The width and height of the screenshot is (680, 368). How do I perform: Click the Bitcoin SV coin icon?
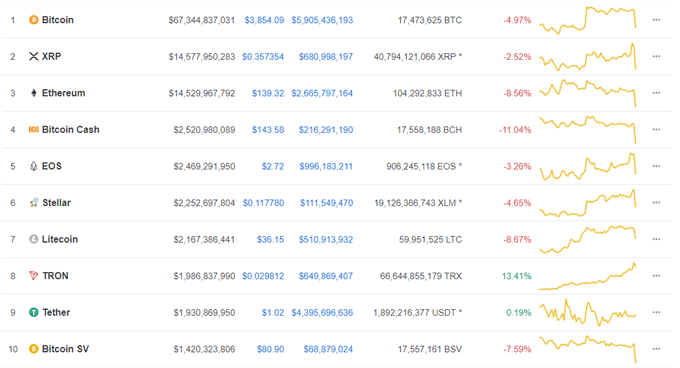[x=33, y=349]
